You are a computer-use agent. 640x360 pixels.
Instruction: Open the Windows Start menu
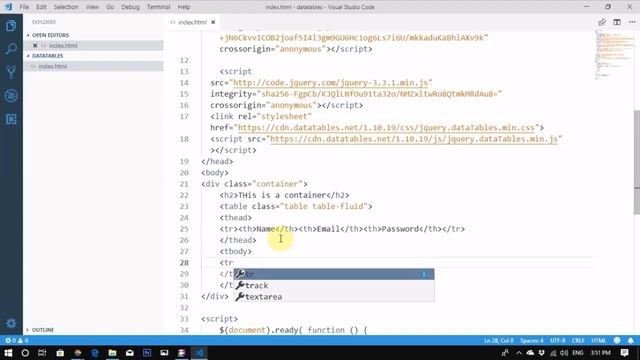[8, 353]
